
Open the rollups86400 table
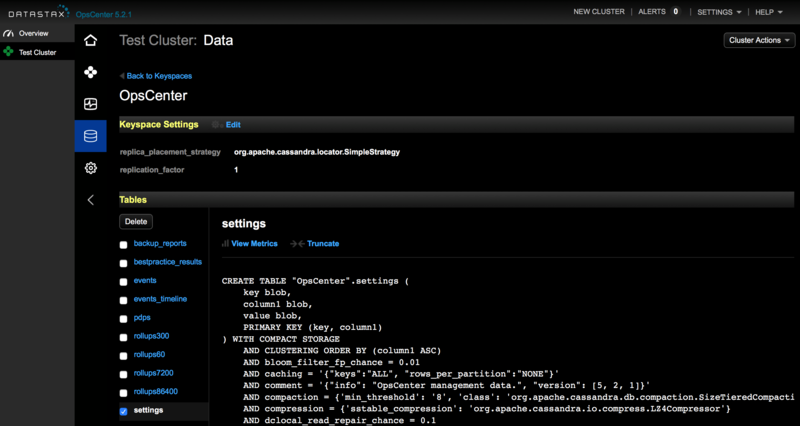(x=156, y=392)
